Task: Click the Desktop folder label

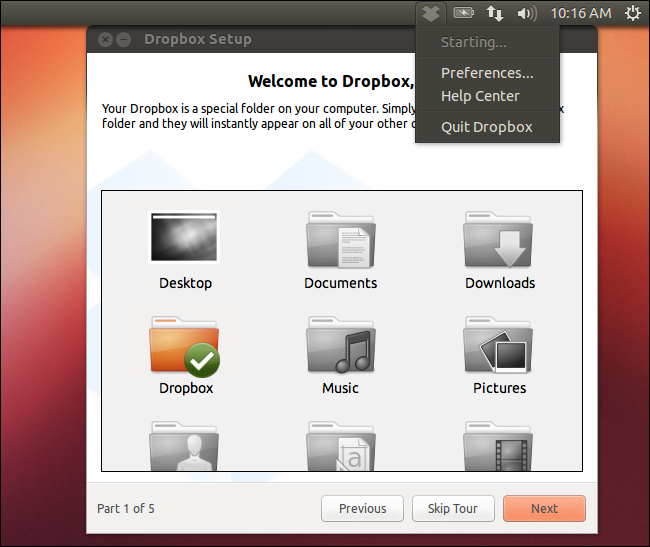Action: point(185,283)
